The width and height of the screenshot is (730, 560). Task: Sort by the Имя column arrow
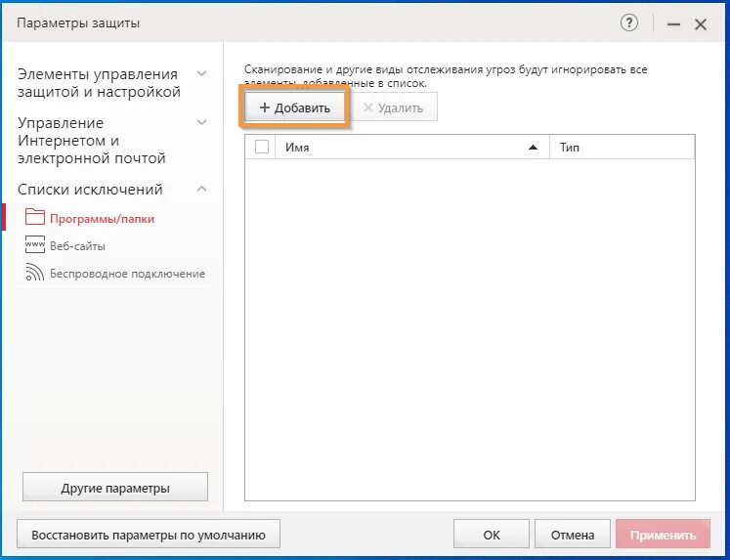[x=533, y=148]
